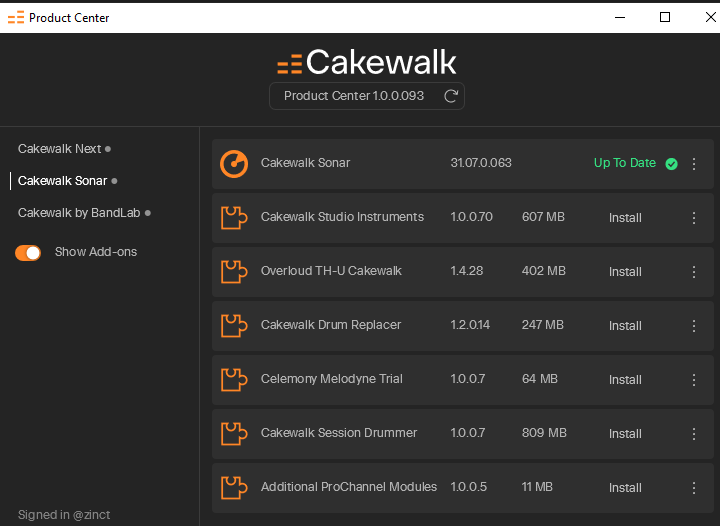This screenshot has height=526, width=720.
Task: Select Cakewalk Next in the sidebar
Action: point(60,149)
